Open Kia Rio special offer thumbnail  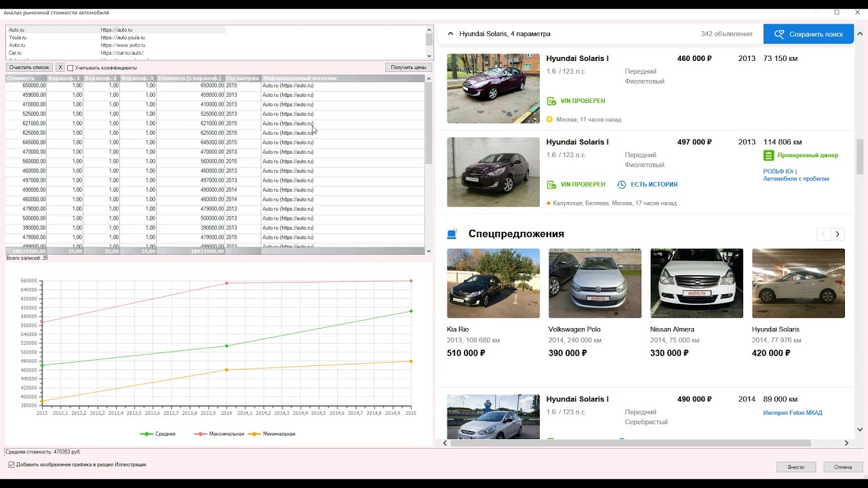(x=493, y=283)
